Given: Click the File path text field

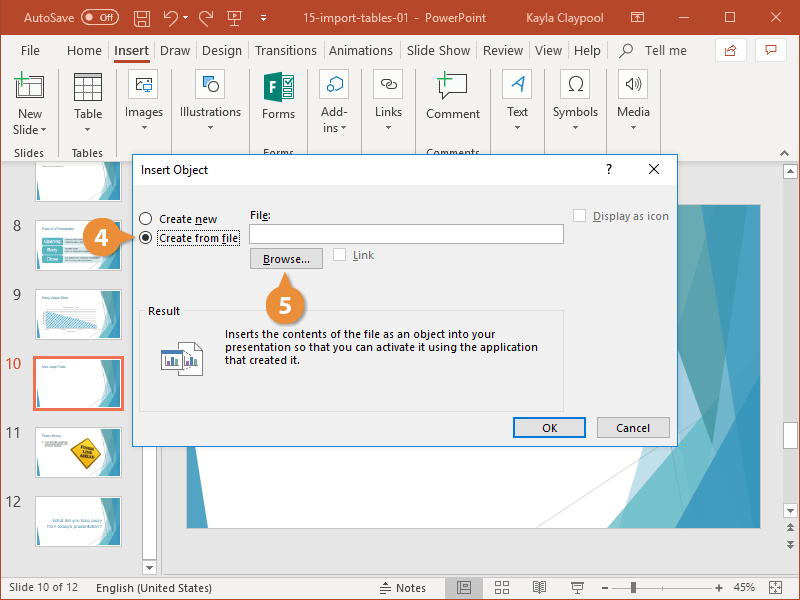Looking at the screenshot, I should click(406, 234).
